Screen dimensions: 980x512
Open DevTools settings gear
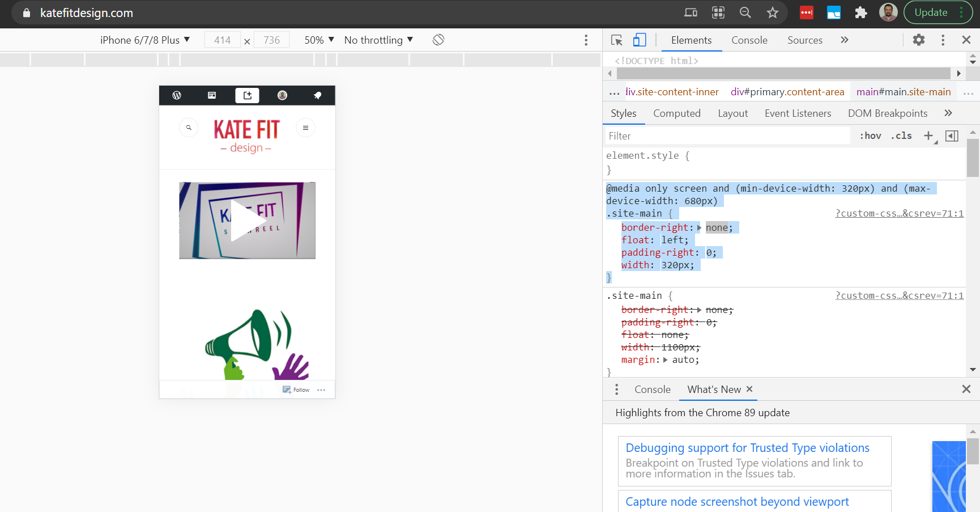point(919,40)
